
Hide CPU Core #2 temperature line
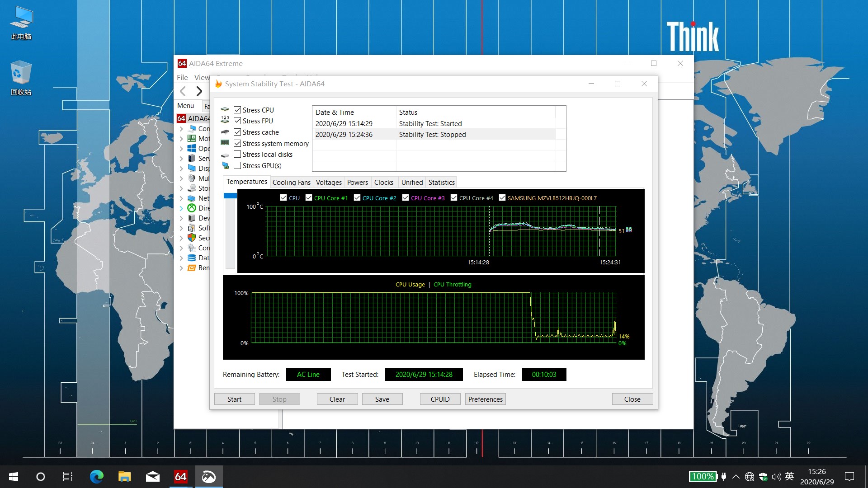pyautogui.click(x=357, y=197)
